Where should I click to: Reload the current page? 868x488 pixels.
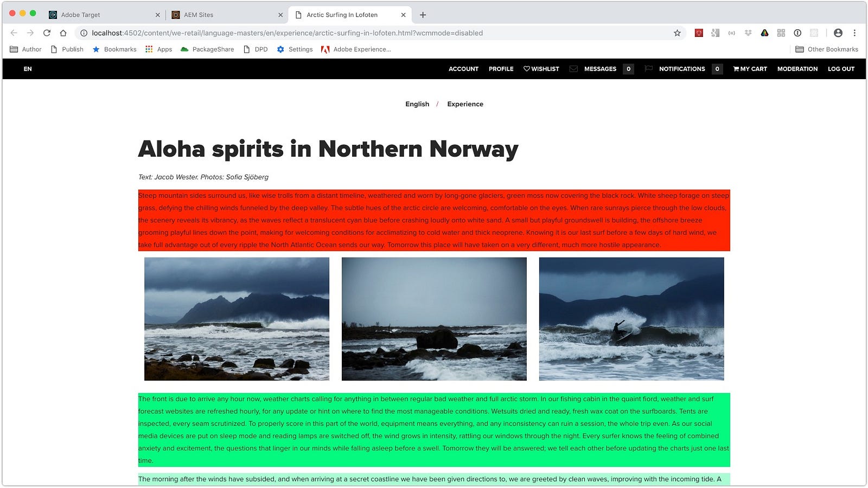[47, 33]
